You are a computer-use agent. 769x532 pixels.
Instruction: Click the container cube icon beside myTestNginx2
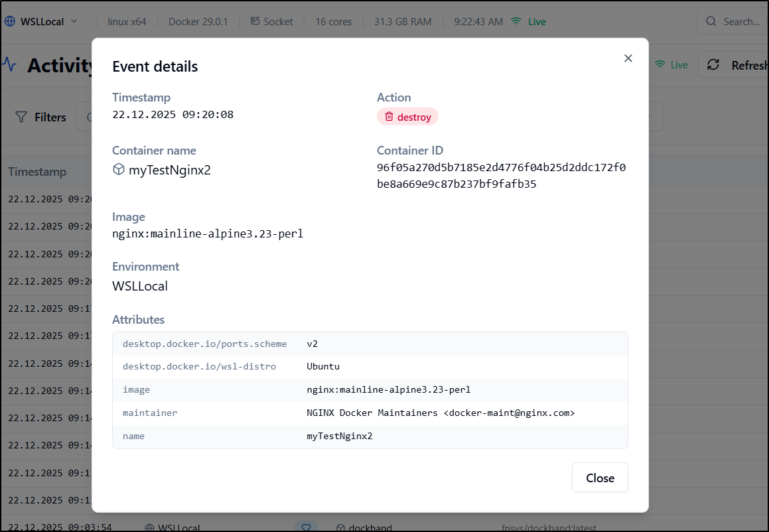click(118, 170)
